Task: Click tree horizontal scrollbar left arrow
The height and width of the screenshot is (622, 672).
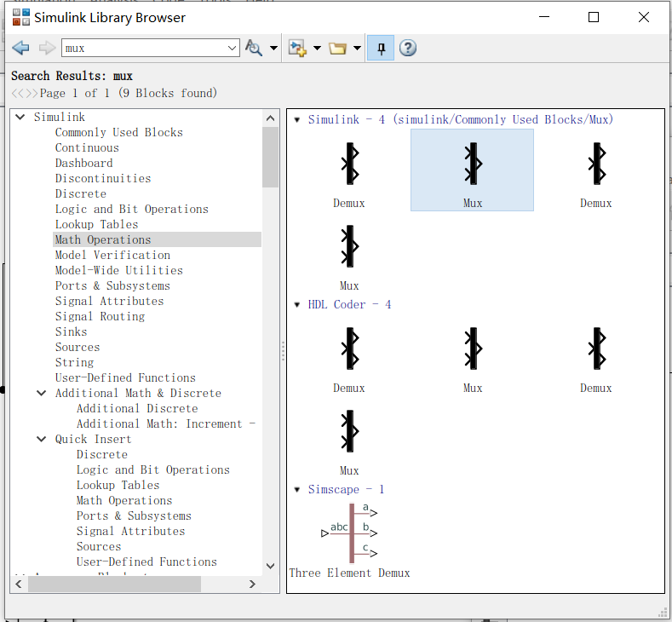Action: pos(19,584)
